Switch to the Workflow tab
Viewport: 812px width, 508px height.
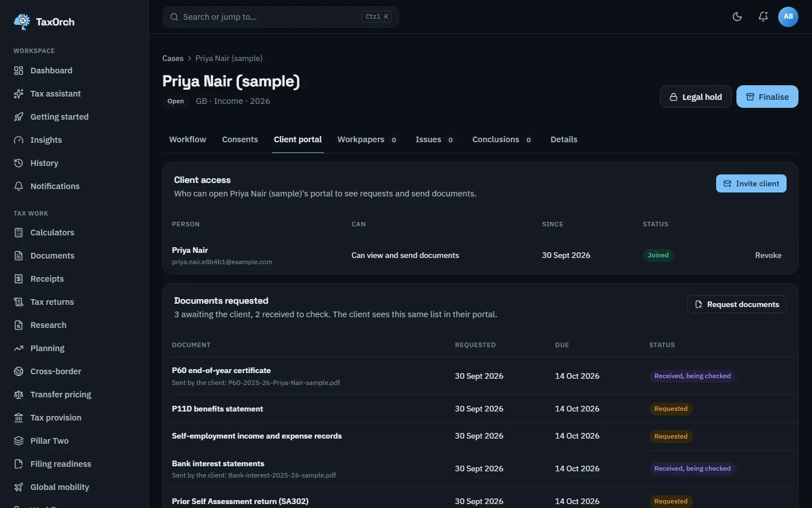tap(188, 139)
